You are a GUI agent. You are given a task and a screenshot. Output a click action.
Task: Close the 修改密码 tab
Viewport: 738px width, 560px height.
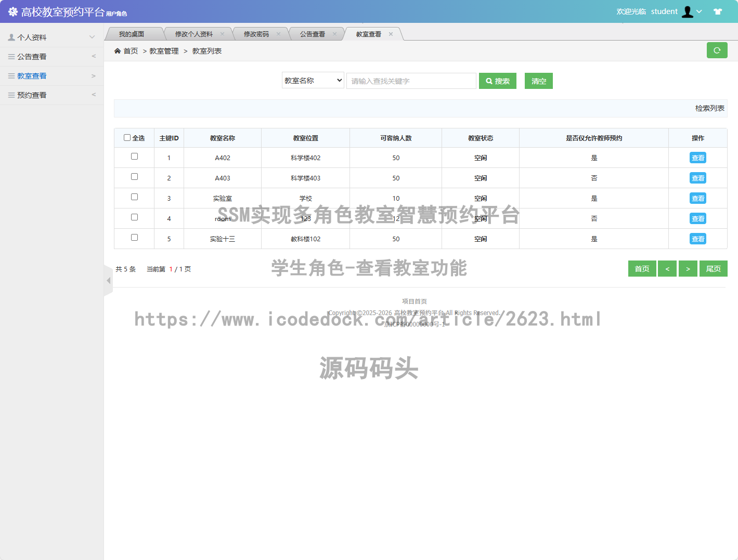(278, 34)
